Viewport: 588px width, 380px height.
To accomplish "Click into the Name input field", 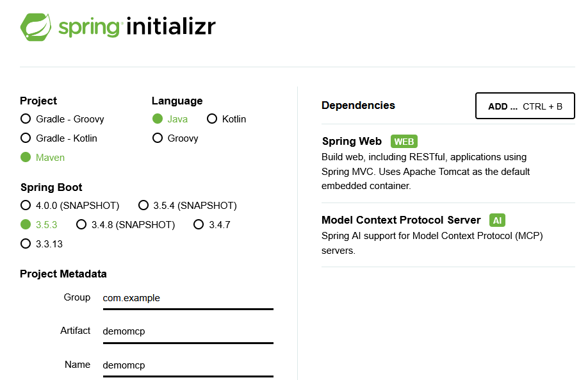I will click(x=188, y=365).
